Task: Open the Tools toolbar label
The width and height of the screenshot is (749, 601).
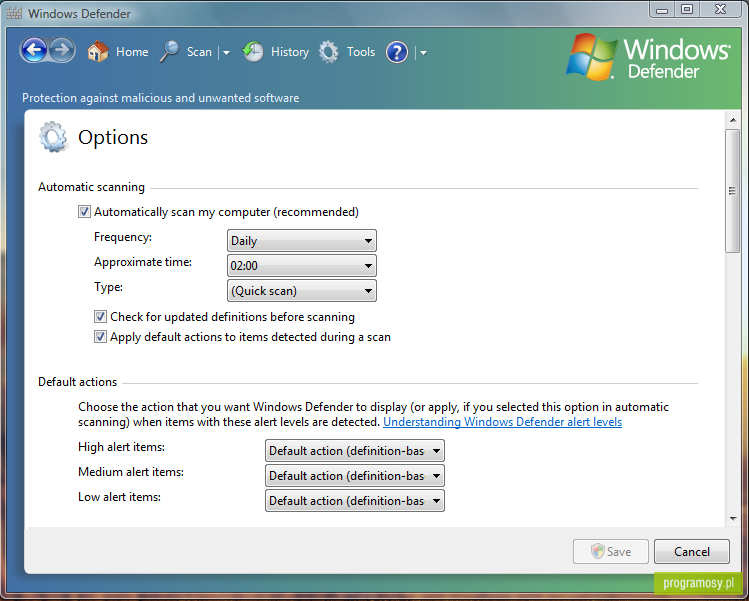Action: coord(361,52)
